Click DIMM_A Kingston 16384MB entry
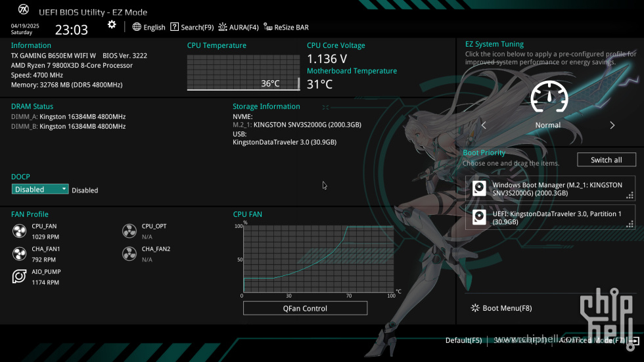Image resolution: width=644 pixels, height=362 pixels. (x=68, y=116)
